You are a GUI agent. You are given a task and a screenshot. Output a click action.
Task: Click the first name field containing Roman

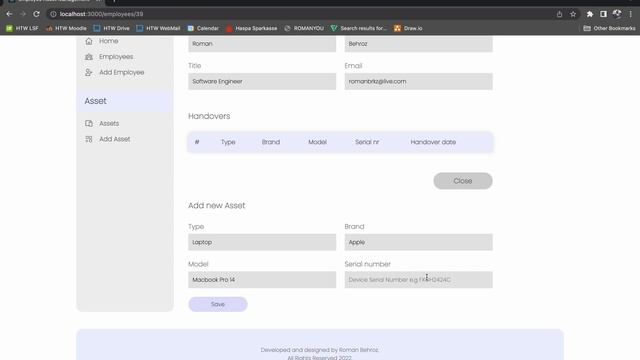click(x=262, y=44)
